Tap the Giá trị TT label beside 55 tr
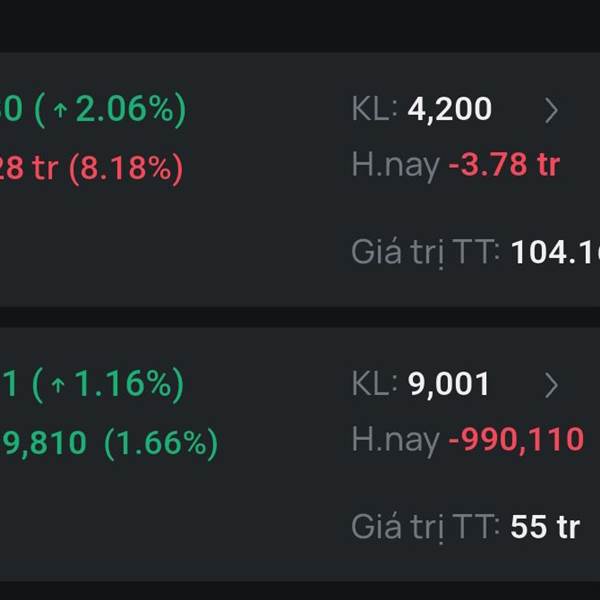The height and width of the screenshot is (600, 600). click(425, 527)
